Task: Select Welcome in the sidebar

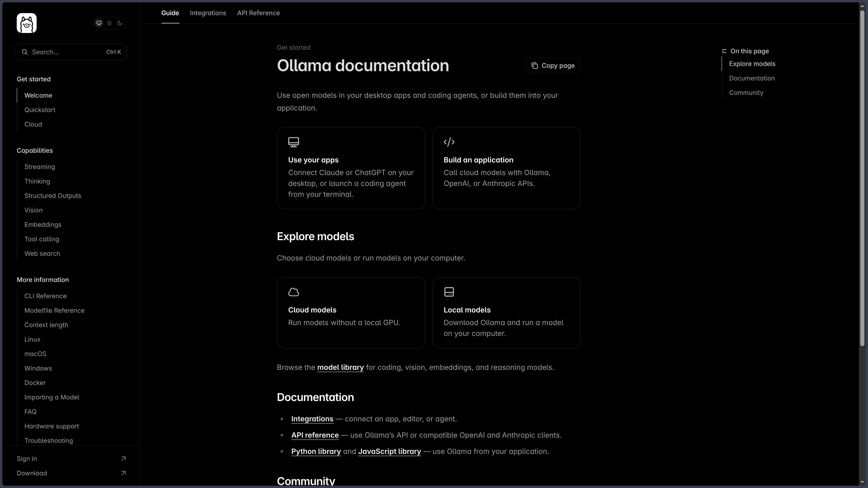Action: 38,95
